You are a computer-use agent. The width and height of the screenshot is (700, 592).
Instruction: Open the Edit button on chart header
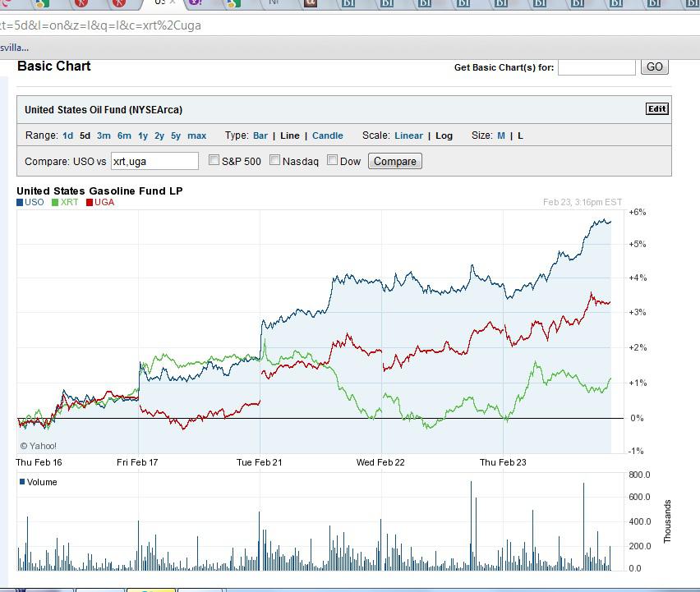(x=656, y=109)
